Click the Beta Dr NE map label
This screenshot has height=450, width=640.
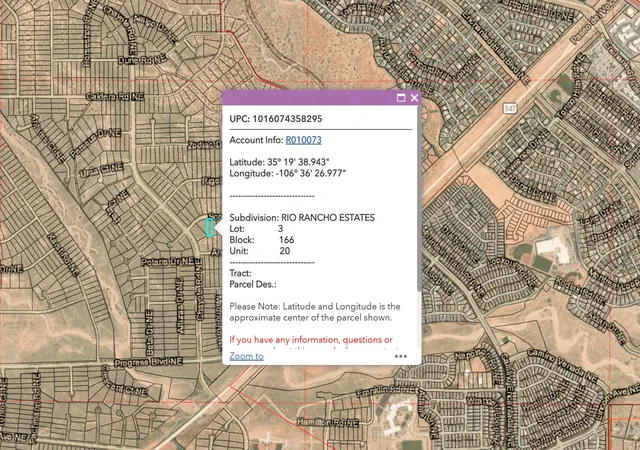coord(149,332)
